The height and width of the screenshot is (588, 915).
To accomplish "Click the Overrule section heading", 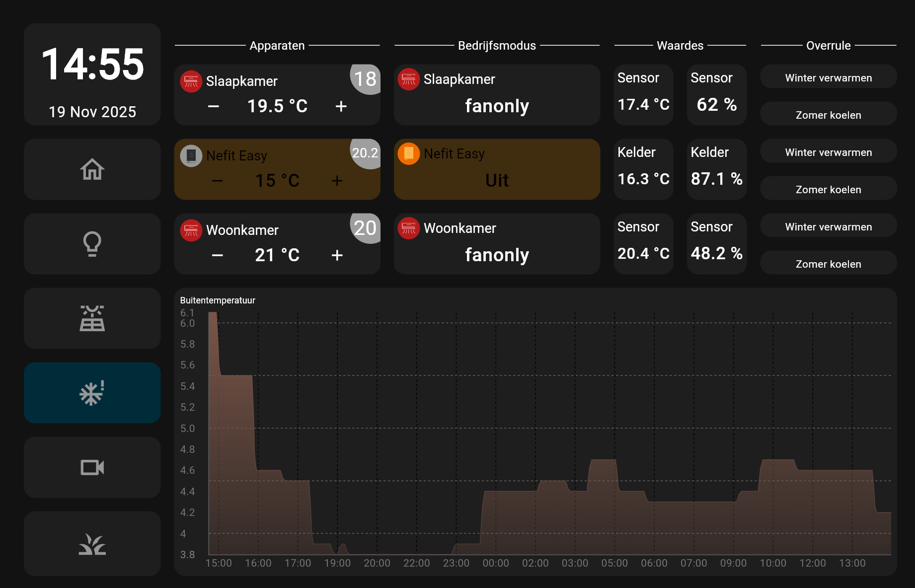I will pyautogui.click(x=829, y=46).
